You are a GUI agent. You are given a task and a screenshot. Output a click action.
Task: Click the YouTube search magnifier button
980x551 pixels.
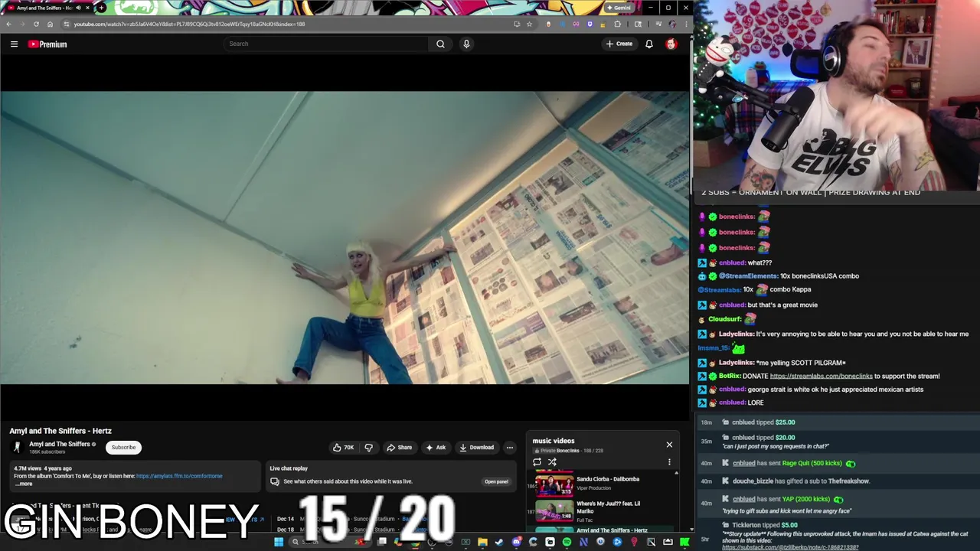coord(440,44)
